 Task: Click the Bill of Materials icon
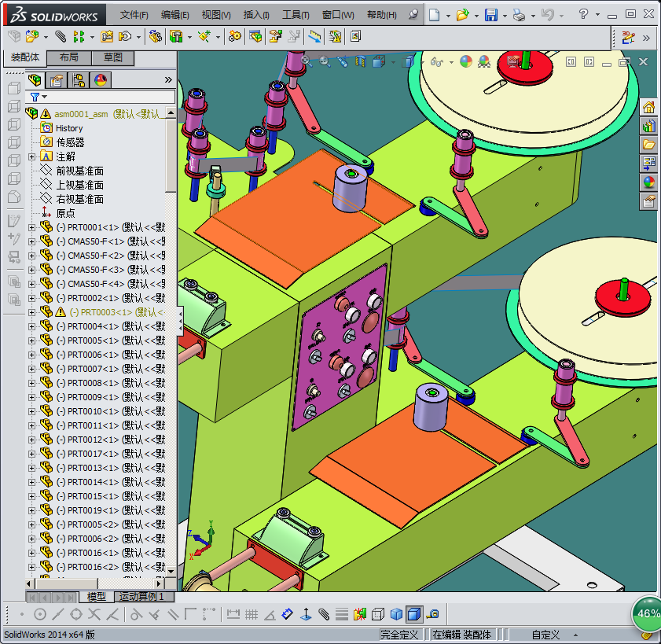[x=255, y=37]
